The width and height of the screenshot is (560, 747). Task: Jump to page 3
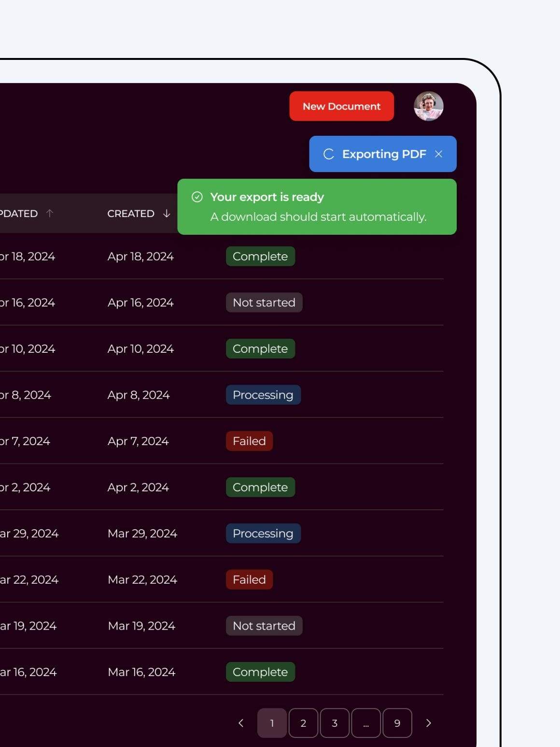click(335, 723)
